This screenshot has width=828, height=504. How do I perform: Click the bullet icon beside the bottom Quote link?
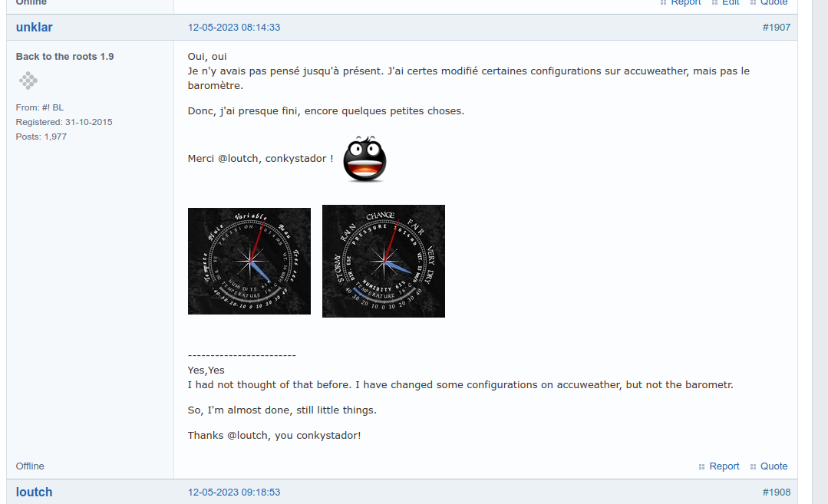point(753,467)
